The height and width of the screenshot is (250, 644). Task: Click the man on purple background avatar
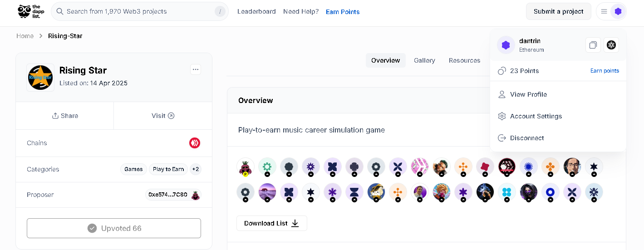tap(420, 192)
